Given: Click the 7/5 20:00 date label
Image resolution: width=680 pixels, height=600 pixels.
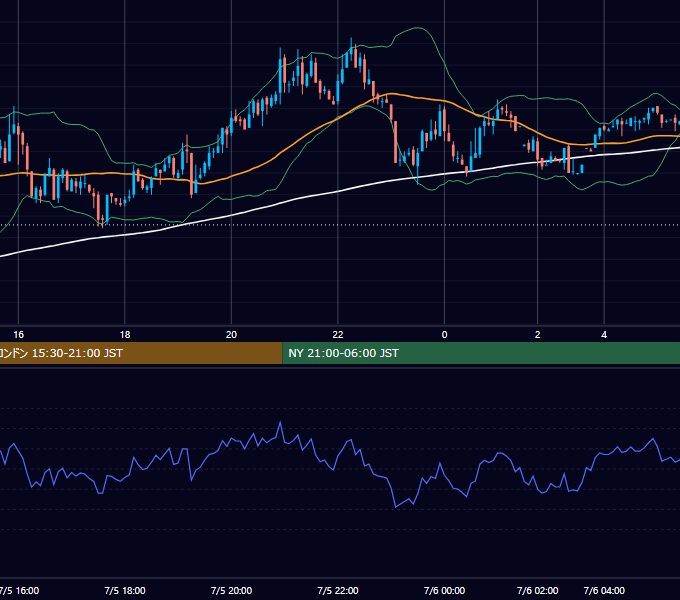Looking at the screenshot, I should tap(232, 590).
